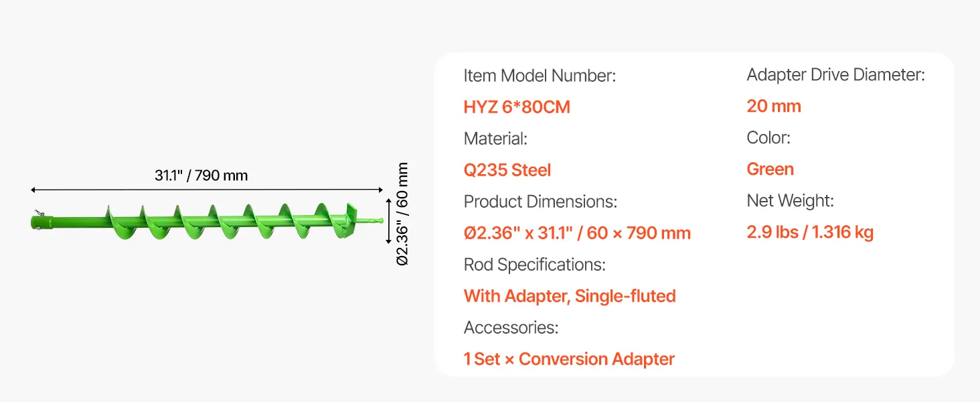The height and width of the screenshot is (402, 980).
Task: Select With Adapter, Single-fluted text
Action: pos(570,296)
